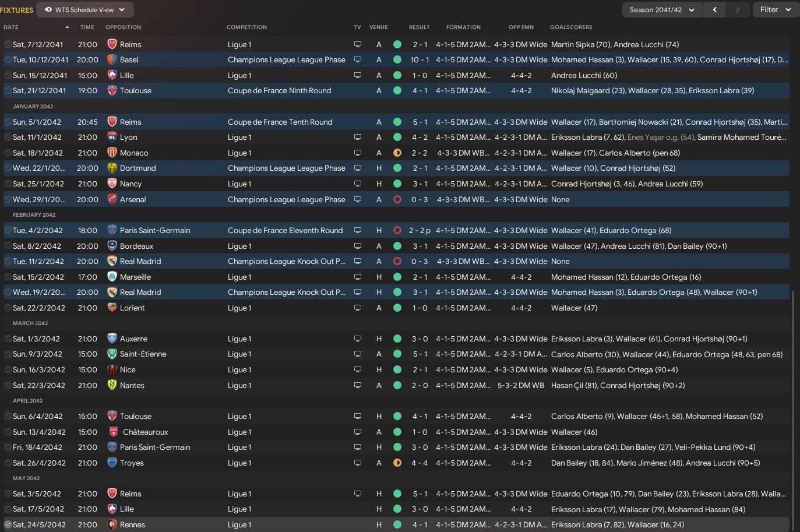Click the 'APRIL 2042' month header
Screen dimensions: 800x532
[x=28, y=401]
